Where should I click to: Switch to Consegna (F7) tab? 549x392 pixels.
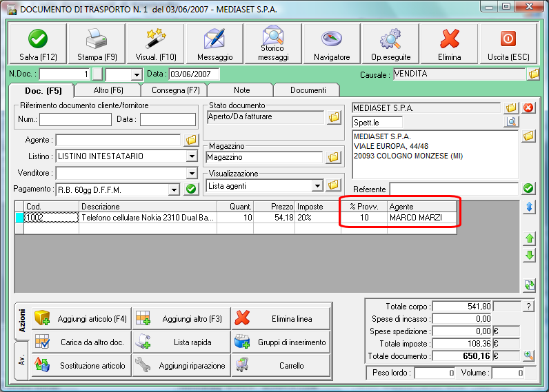(175, 90)
